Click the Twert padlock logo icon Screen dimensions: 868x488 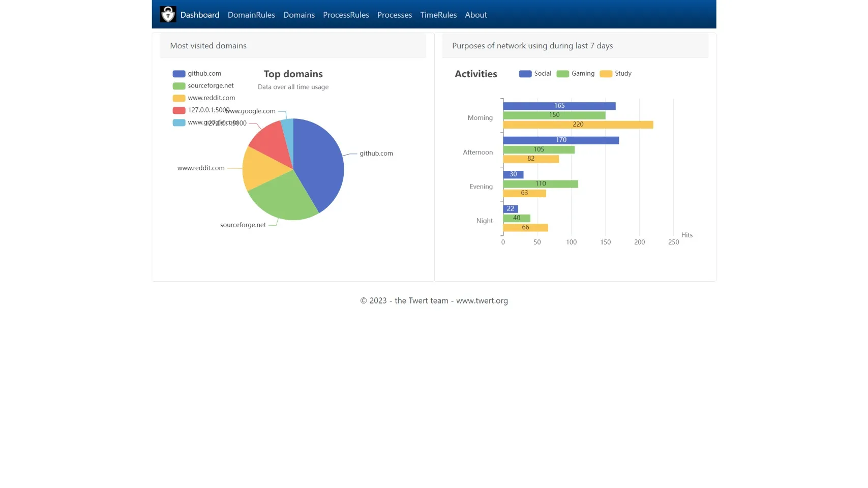pyautogui.click(x=168, y=14)
